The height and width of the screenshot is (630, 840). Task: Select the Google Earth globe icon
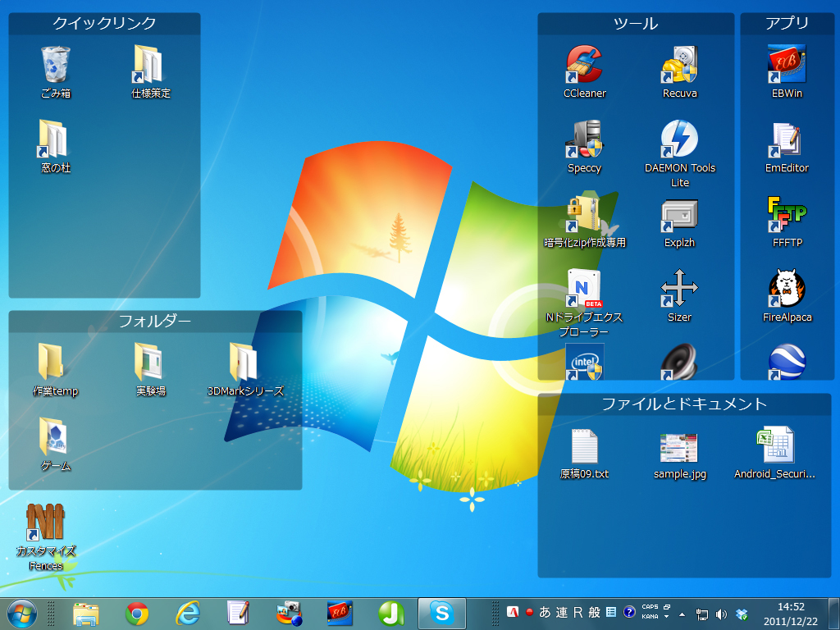pos(787,362)
